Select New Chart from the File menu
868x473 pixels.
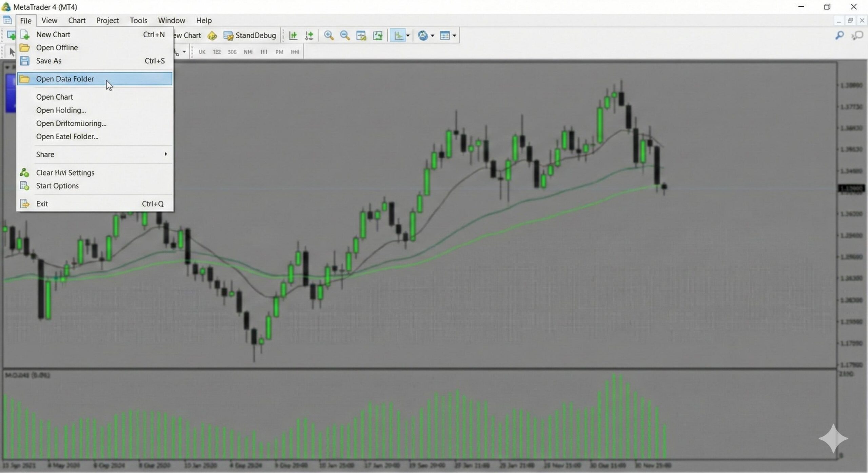(53, 34)
